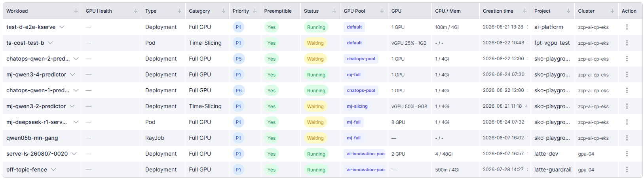Open mj-slicing GPU pool link
The image size is (644, 179).
tap(357, 106)
